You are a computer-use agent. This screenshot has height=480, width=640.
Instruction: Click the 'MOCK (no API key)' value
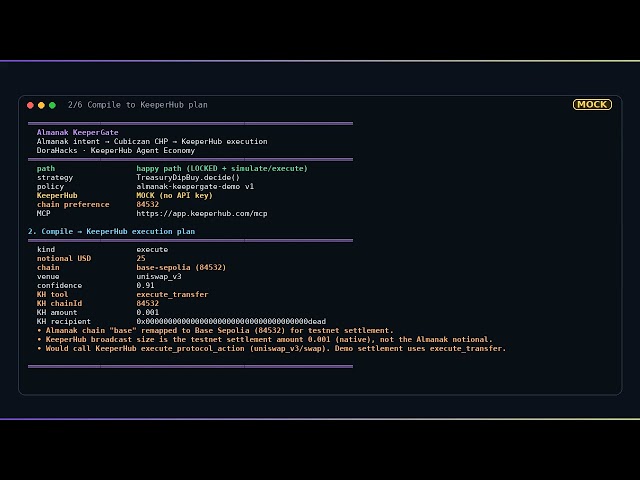174,196
